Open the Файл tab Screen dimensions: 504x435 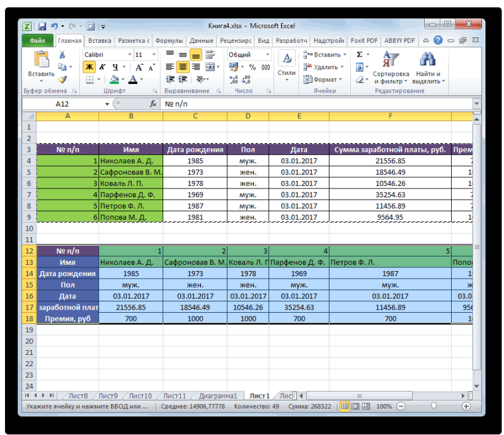(38, 40)
